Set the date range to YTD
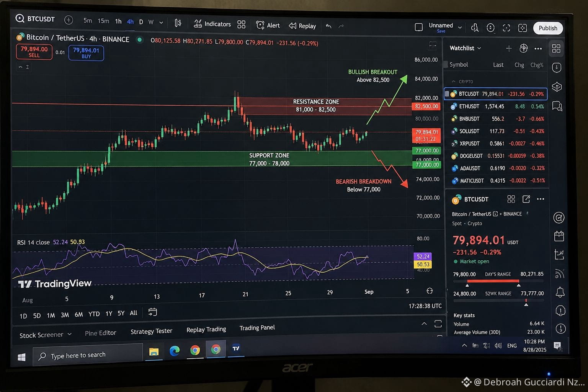 [x=94, y=314]
